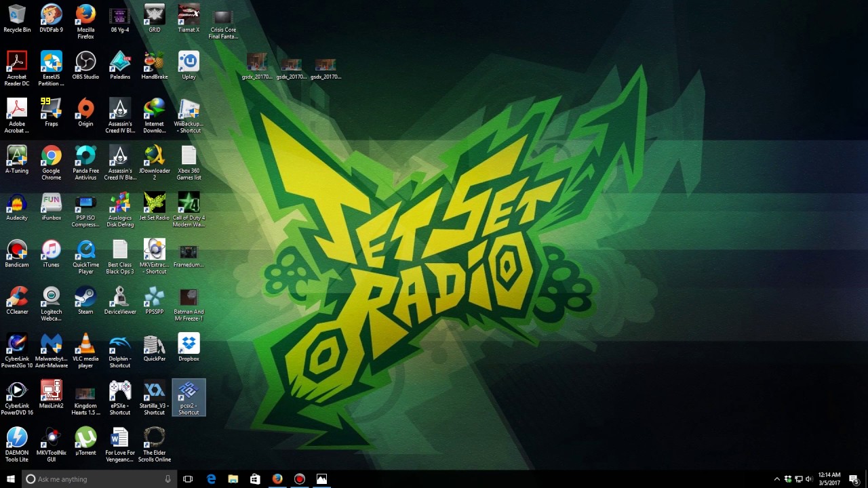This screenshot has width=868, height=488.
Task: Activate Cortana microphone in search box
Action: [167, 479]
